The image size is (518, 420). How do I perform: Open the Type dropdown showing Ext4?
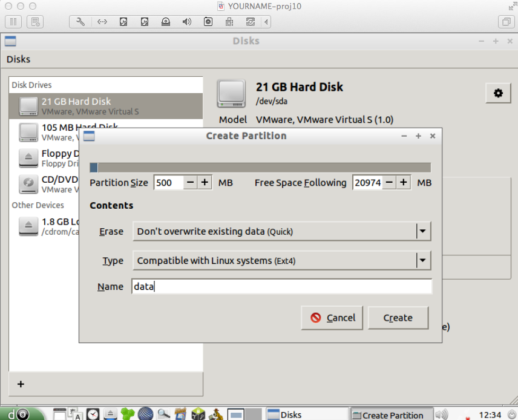pyautogui.click(x=282, y=260)
